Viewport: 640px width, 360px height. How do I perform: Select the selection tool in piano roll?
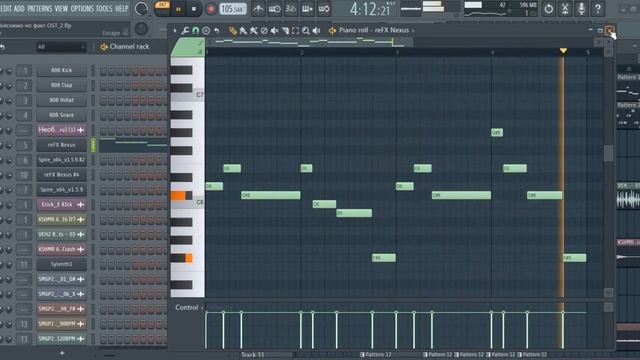tap(295, 31)
